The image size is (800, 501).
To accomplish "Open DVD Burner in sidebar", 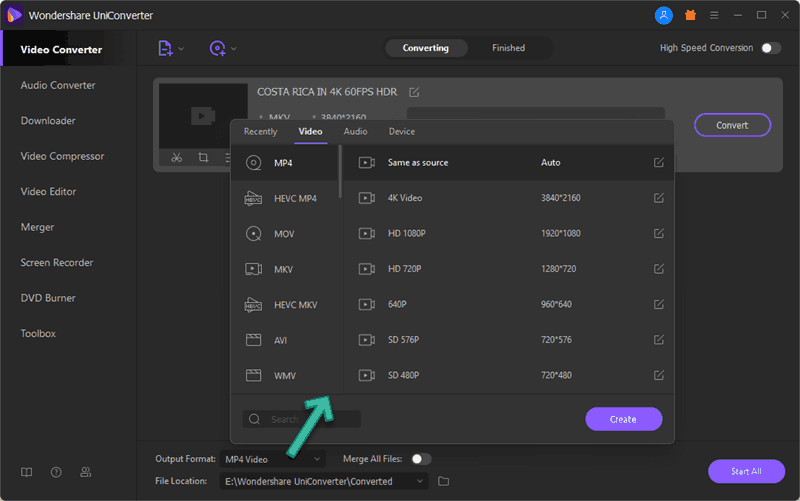I will pos(48,298).
